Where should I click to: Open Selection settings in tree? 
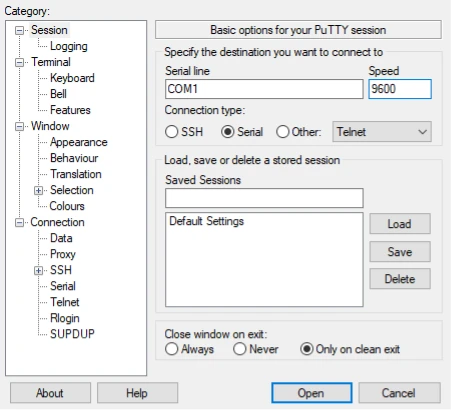pyautogui.click(x=72, y=190)
